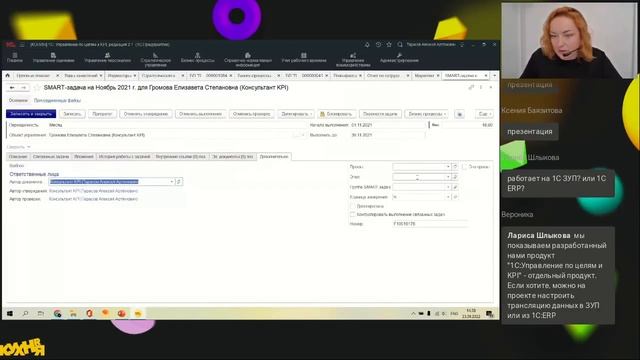Switch to the Маркетинг window tab
640x360 pixels.
point(426,76)
